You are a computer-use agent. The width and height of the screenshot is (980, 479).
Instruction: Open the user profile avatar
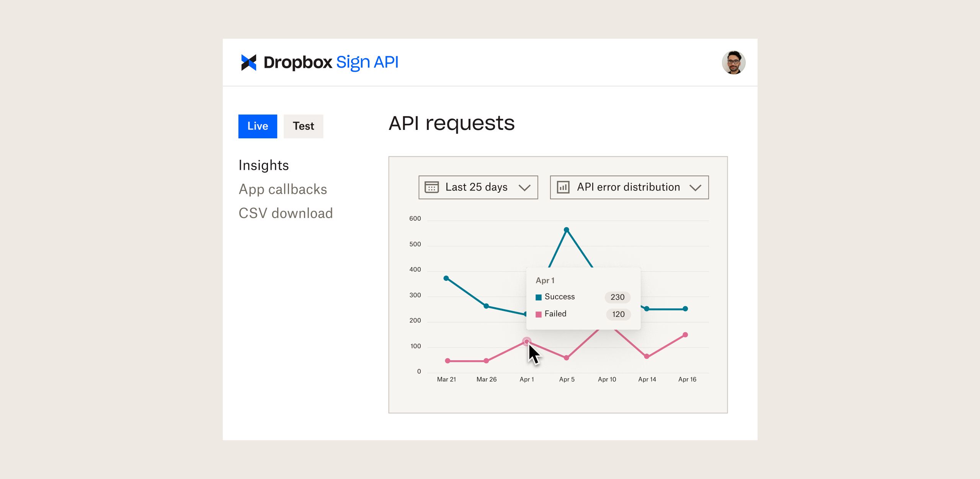(x=733, y=62)
